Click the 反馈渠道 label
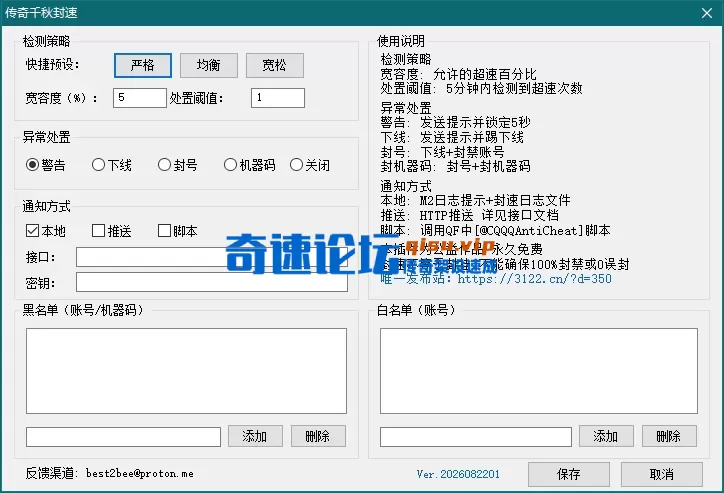 pos(53,474)
